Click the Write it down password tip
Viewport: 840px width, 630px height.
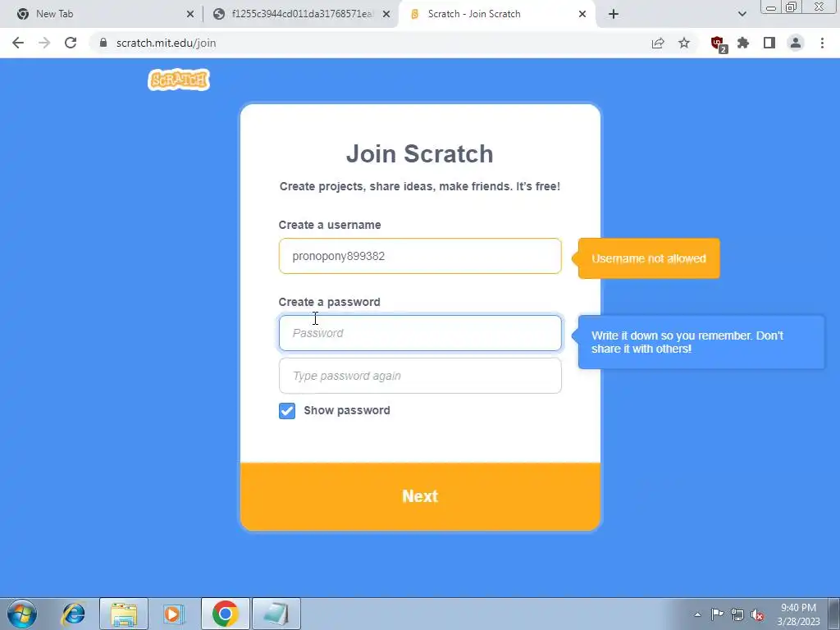(x=701, y=342)
